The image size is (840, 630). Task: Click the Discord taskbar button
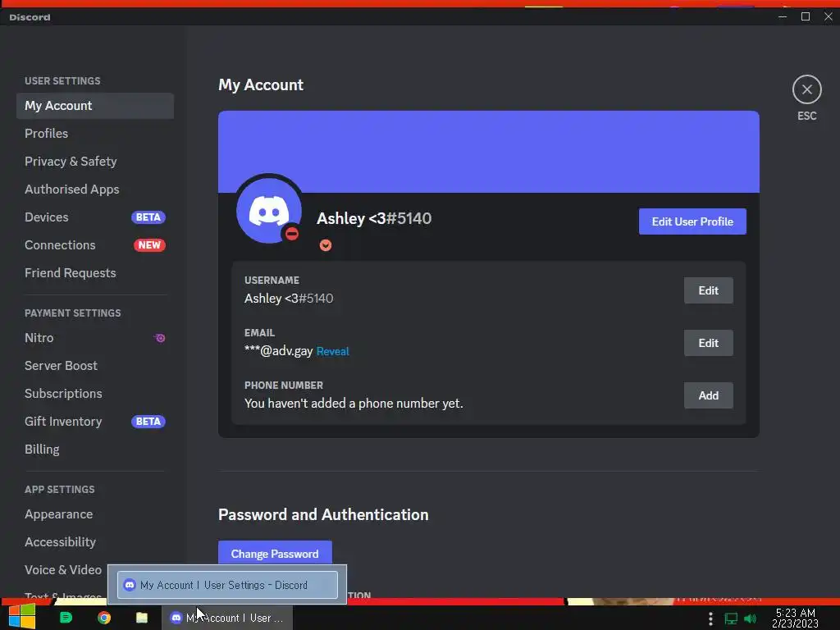click(227, 618)
